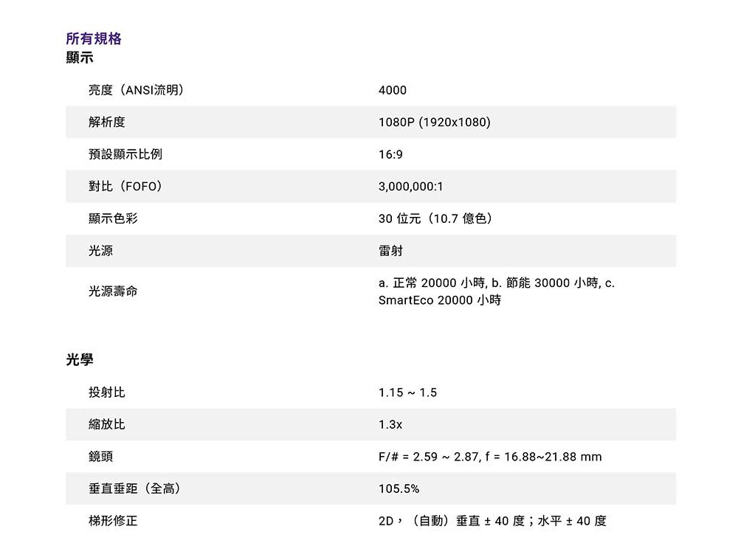
Task: Click the 所有規格 purple heading
Action: (92, 38)
